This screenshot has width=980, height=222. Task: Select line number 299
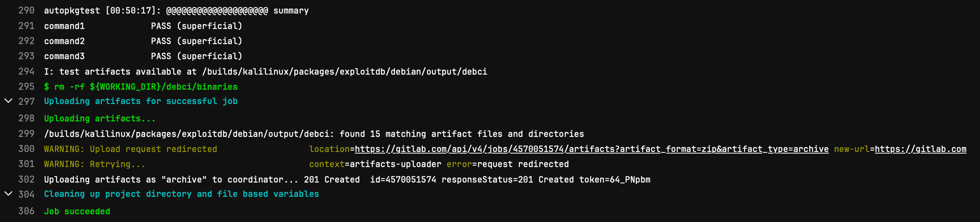(x=26, y=134)
